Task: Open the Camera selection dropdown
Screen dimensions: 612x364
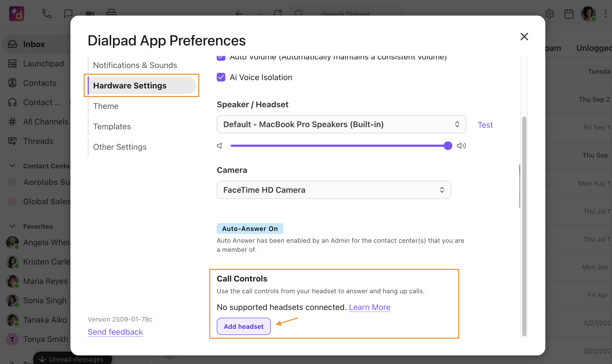Action: pos(334,190)
